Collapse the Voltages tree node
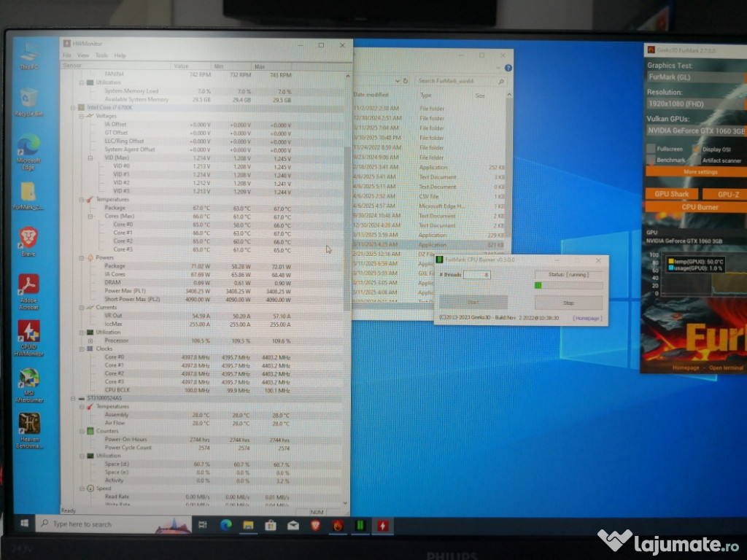Viewport: 747px width, 560px height. tap(82, 116)
